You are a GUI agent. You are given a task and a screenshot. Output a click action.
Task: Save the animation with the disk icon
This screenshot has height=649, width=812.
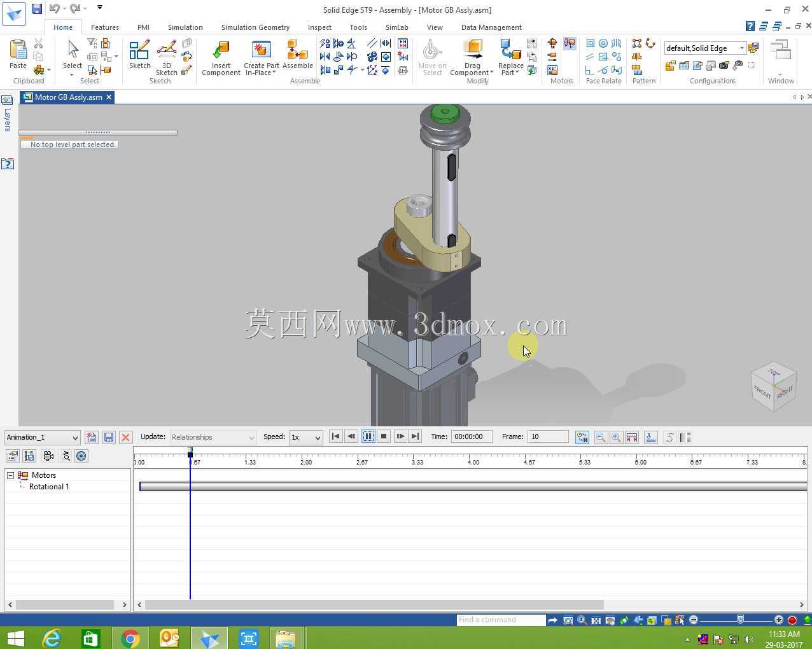(x=109, y=437)
